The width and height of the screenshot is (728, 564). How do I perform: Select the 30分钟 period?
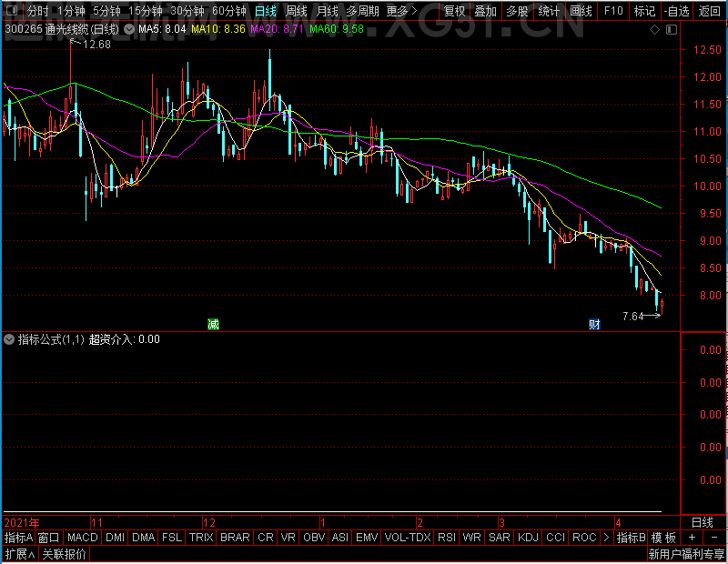[187, 11]
